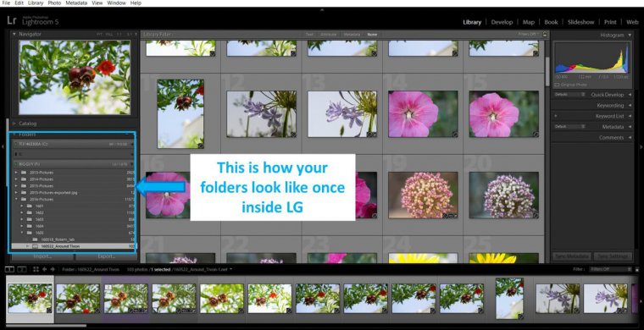Hide the top module bar using its arrow
The height and width of the screenshot is (330, 644).
[x=322, y=9]
